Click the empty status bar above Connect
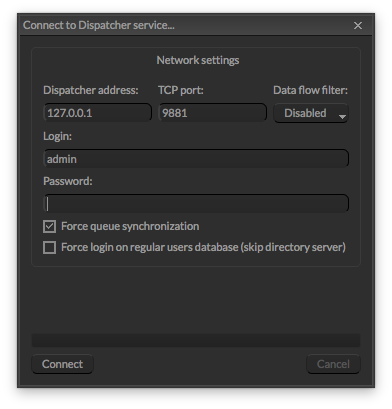This screenshot has width=392, height=409. 196,340
